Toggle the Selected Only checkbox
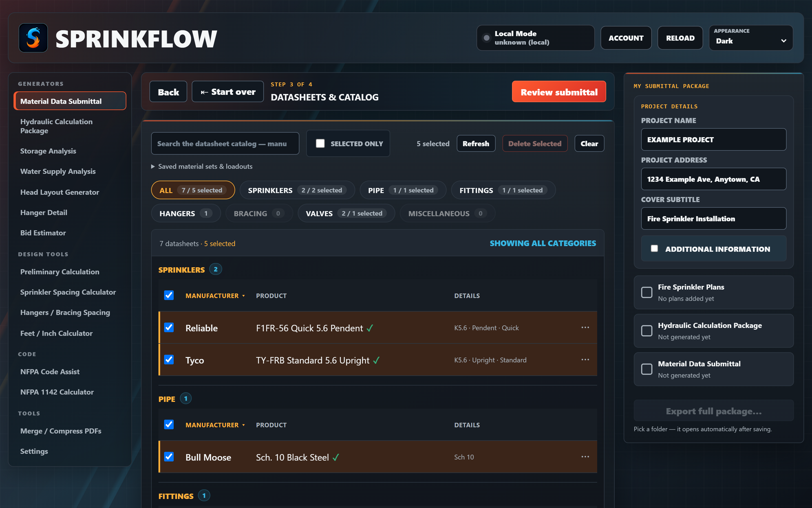Screen dimensions: 812x508 point(320,143)
